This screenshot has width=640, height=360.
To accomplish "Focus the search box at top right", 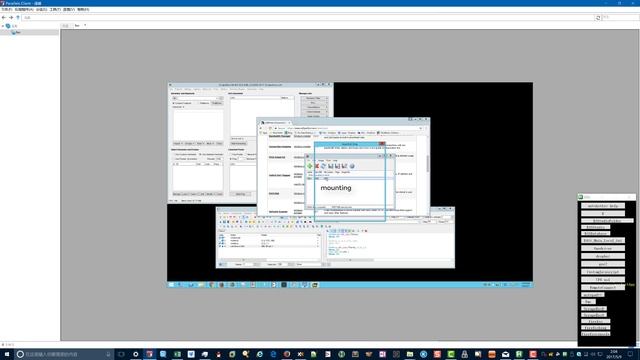I will click(620, 18).
